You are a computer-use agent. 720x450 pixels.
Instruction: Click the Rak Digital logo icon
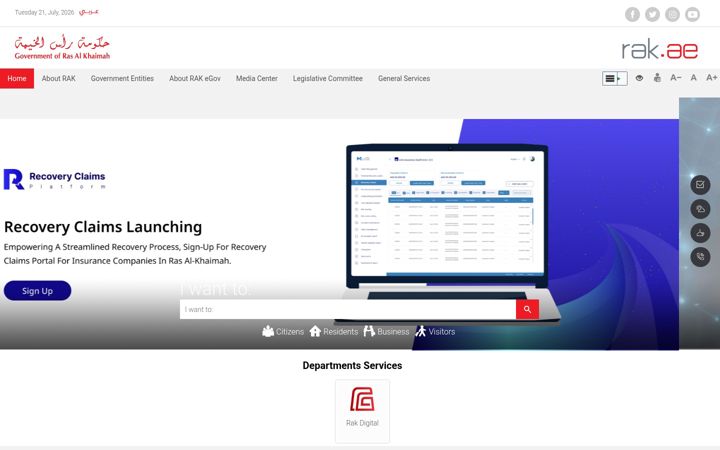[362, 399]
